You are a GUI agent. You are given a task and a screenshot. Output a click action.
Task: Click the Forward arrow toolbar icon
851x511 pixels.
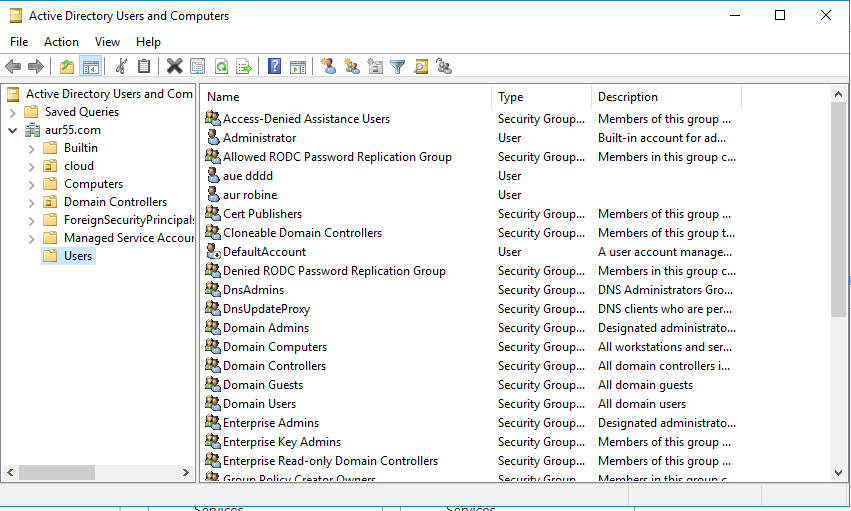(36, 67)
